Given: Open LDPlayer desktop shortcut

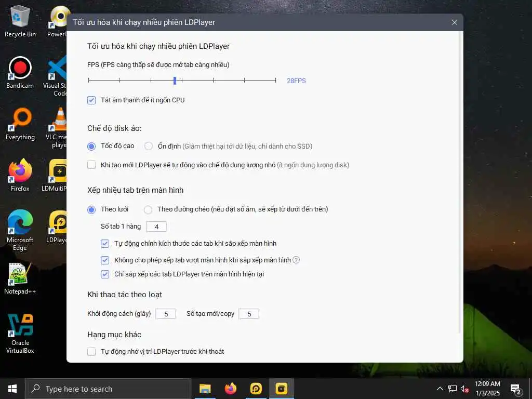Looking at the screenshot, I should click(57, 227).
